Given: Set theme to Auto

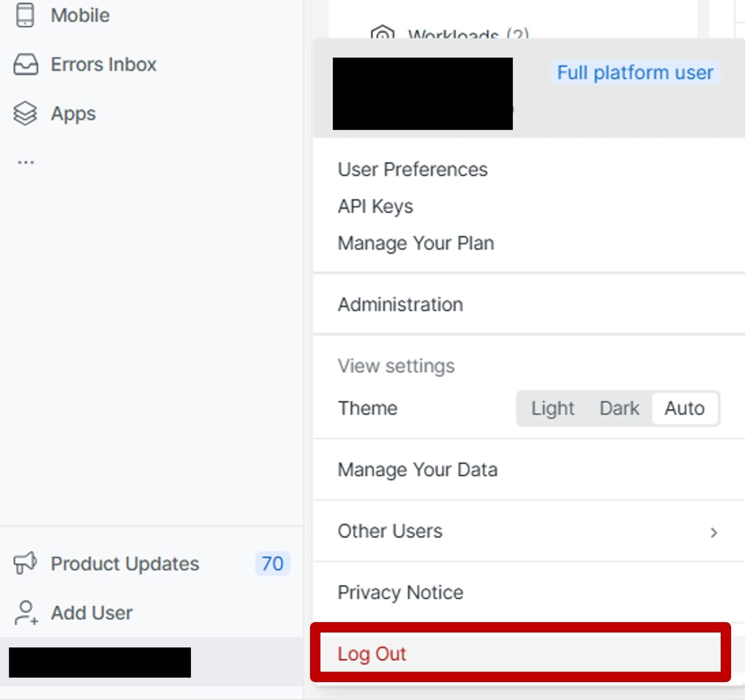Looking at the screenshot, I should (x=684, y=408).
